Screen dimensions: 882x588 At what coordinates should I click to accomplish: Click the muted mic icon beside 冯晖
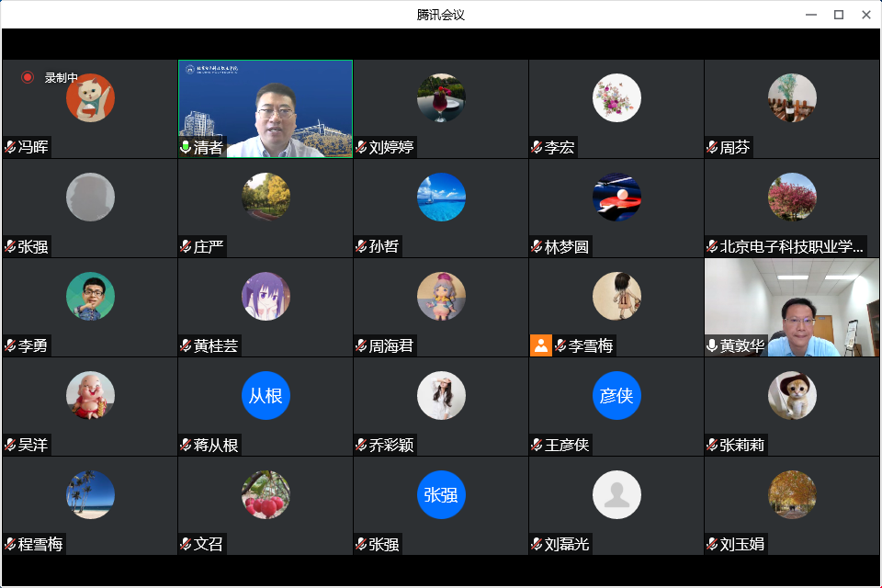click(x=10, y=148)
